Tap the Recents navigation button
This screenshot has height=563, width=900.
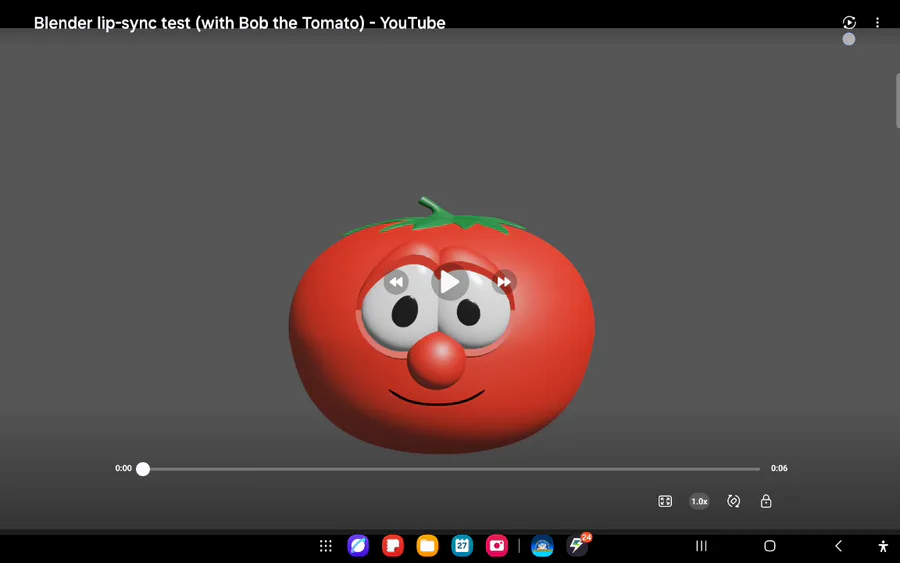[x=701, y=546]
